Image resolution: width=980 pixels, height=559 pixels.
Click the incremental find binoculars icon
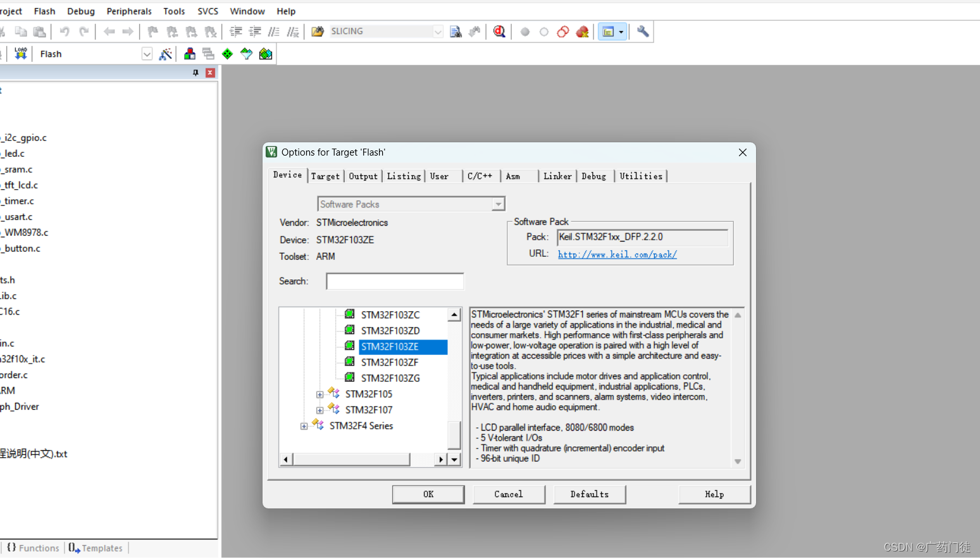tap(474, 32)
